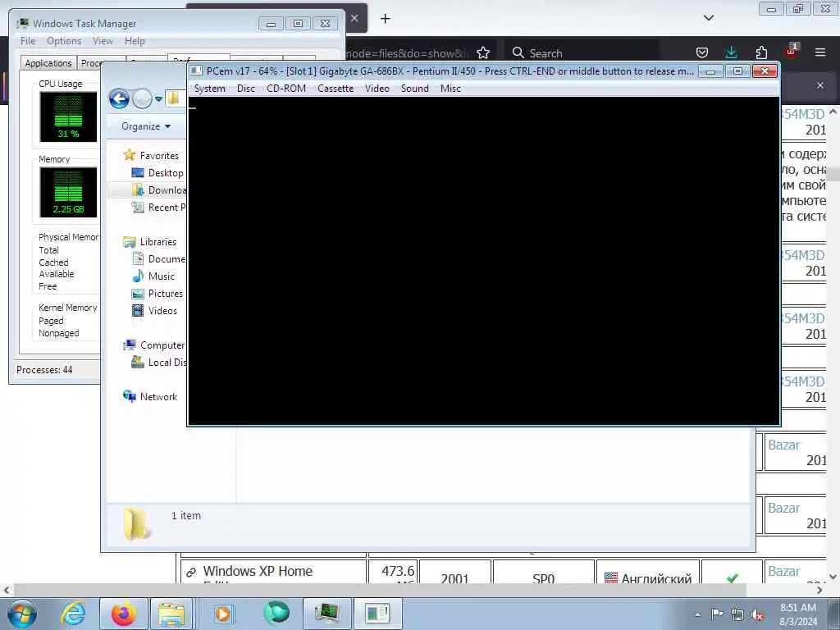Image resolution: width=840 pixels, height=630 pixels.
Task: Open the PCem Disc menu
Action: tap(246, 89)
